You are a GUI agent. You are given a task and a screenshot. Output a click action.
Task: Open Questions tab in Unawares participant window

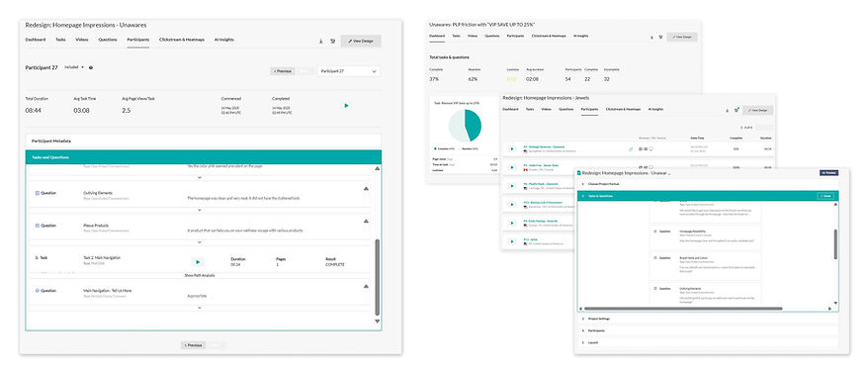[x=108, y=40]
